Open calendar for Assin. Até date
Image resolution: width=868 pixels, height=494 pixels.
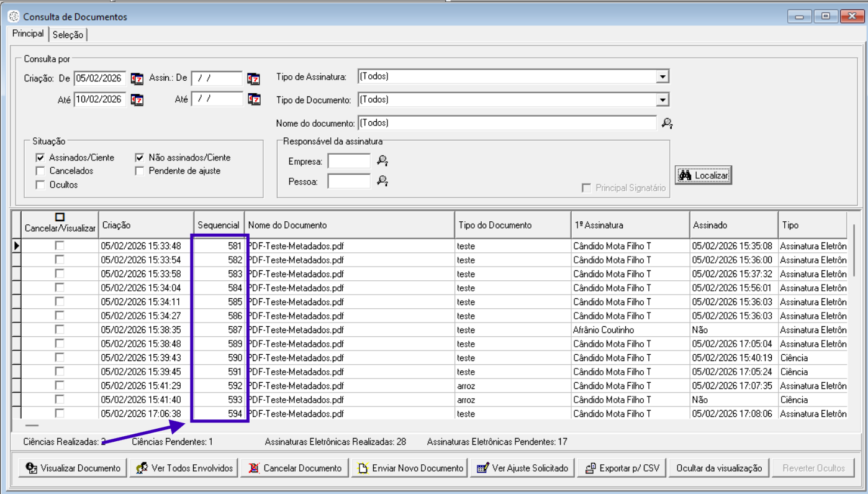tap(253, 99)
